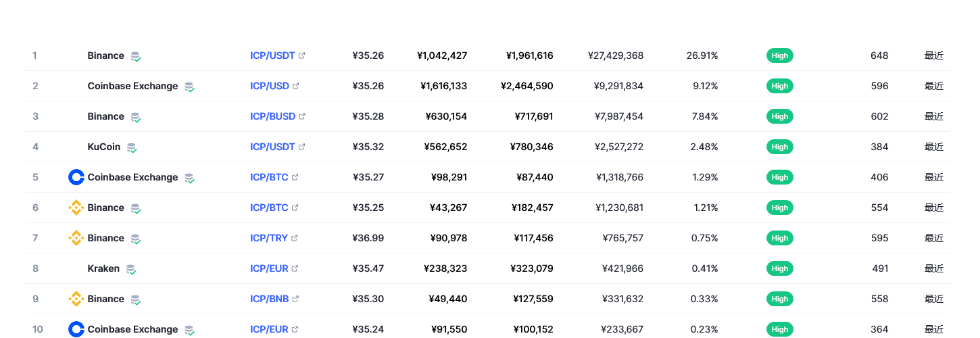980x338 pixels.
Task: Click the reserves icon beside Kraken
Action: click(130, 269)
